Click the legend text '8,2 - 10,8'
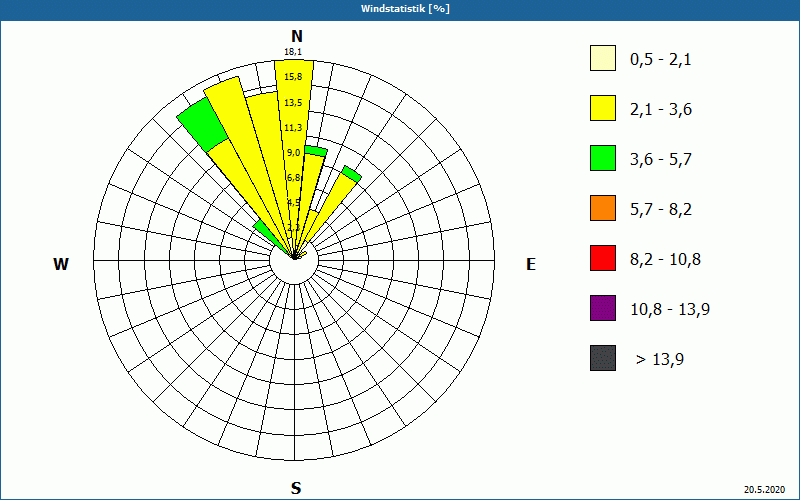 point(665,260)
